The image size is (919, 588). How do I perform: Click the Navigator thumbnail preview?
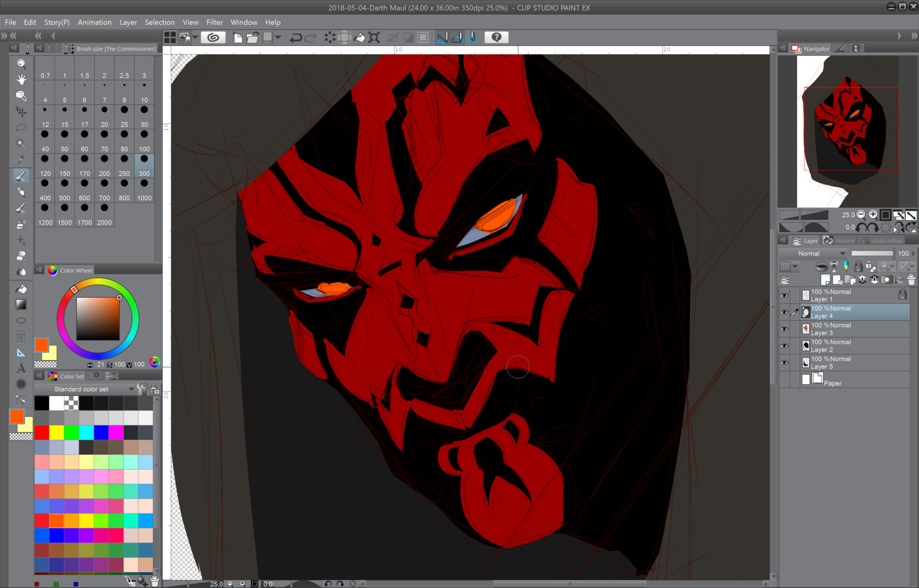[847, 131]
